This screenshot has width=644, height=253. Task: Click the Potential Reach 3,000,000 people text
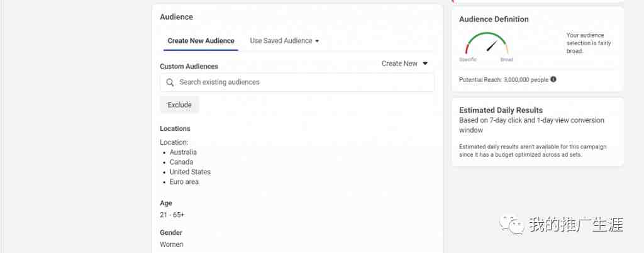point(504,80)
